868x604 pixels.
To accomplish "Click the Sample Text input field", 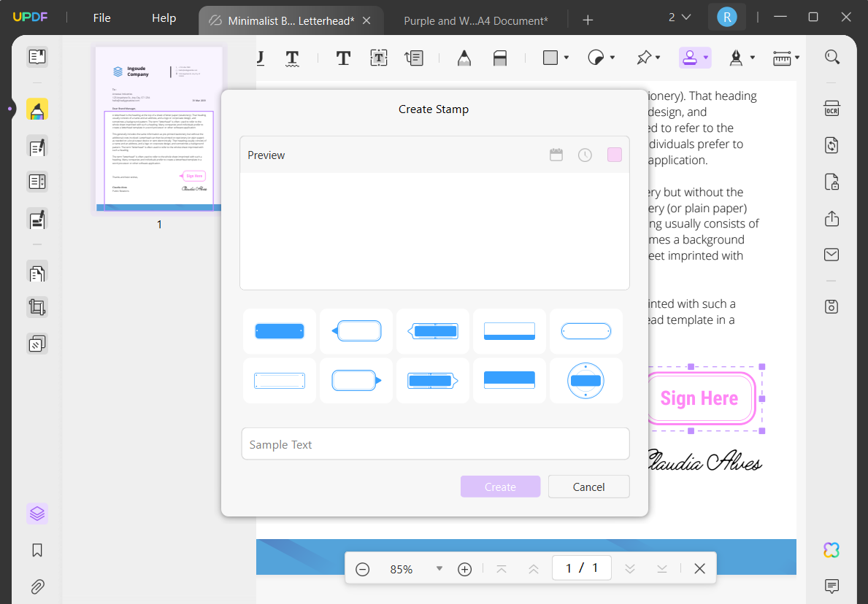I will pos(435,444).
